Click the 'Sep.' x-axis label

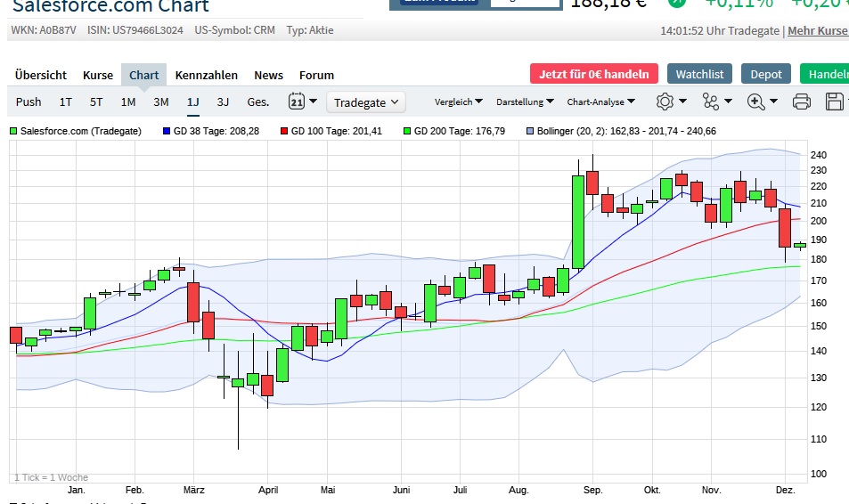pos(593,490)
